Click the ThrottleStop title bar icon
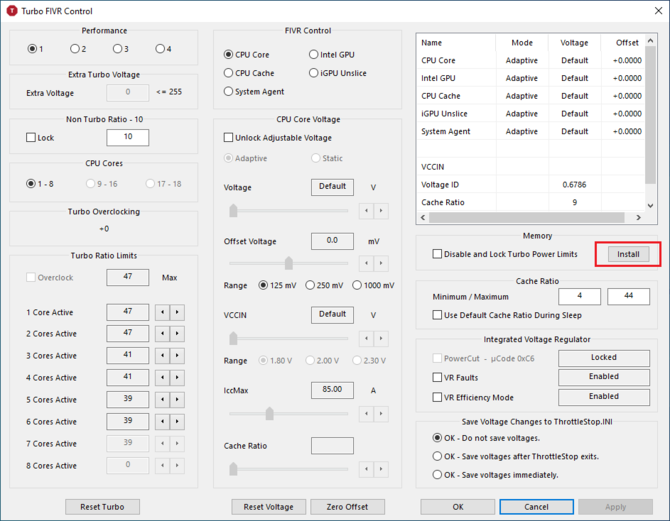Image resolution: width=670 pixels, height=521 pixels. coord(12,11)
